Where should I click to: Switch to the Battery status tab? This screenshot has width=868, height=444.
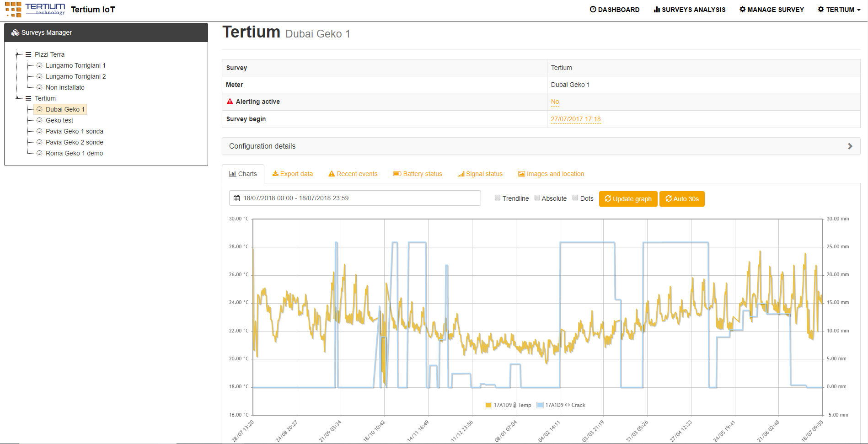click(x=418, y=174)
